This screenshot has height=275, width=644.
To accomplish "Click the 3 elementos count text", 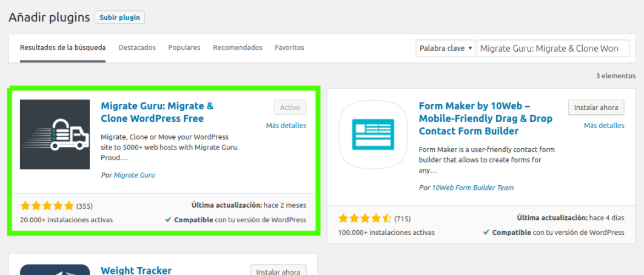I will (615, 76).
